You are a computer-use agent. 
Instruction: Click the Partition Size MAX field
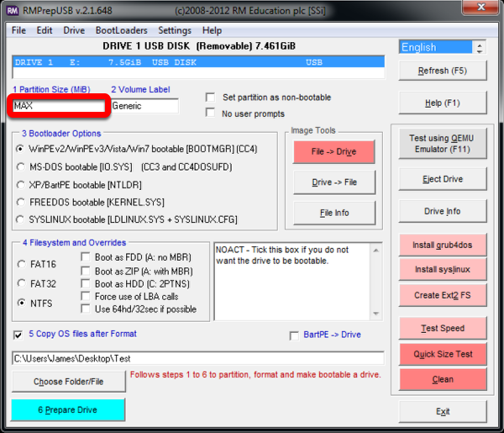tap(59, 106)
